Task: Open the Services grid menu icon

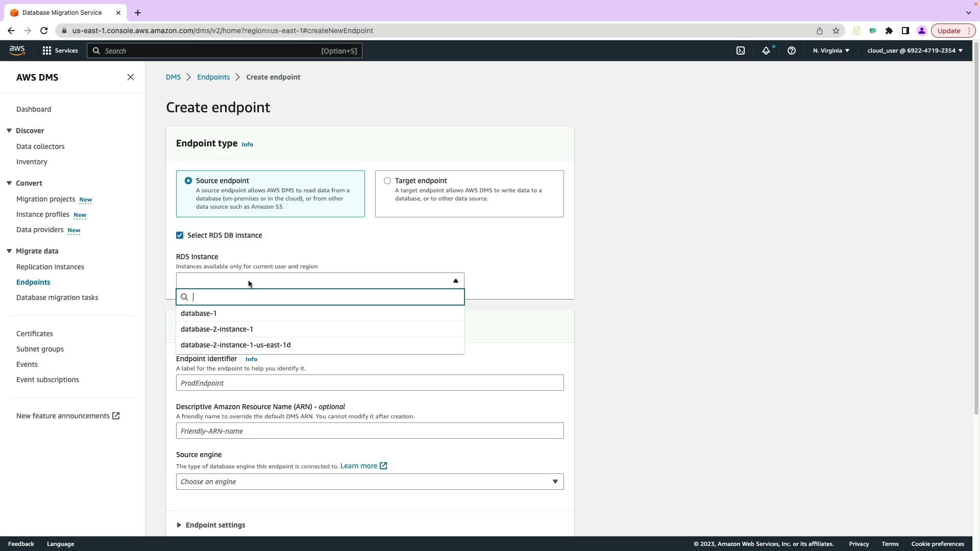Action: pyautogui.click(x=47, y=51)
